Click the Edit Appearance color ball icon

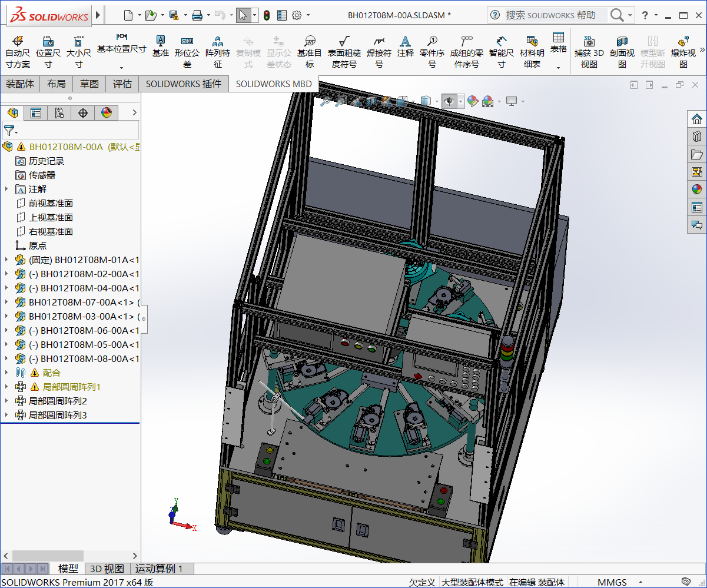[473, 101]
